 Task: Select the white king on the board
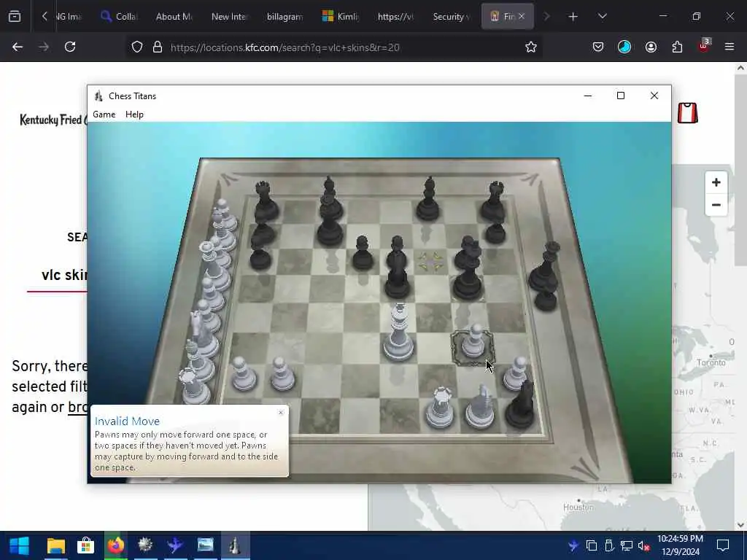398,333
